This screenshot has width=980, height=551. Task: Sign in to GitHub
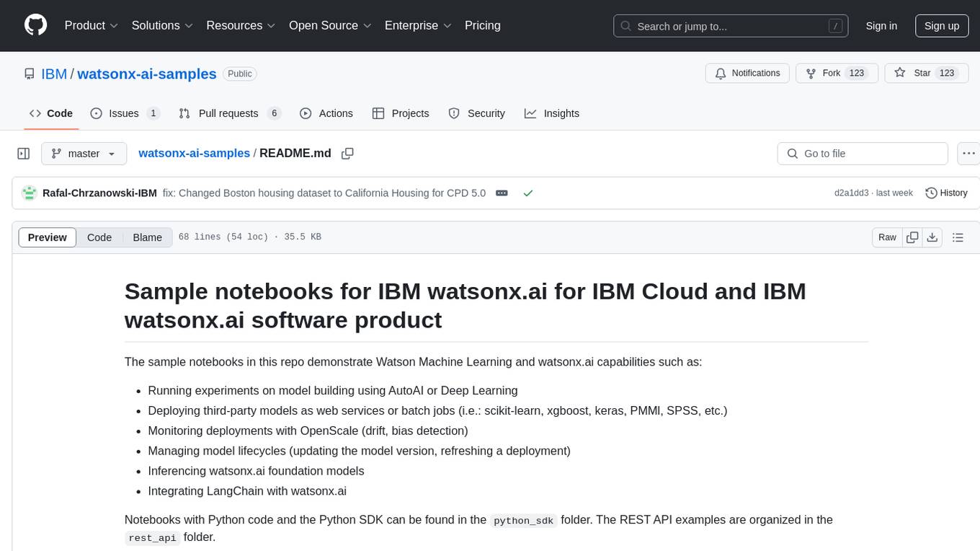(x=881, y=26)
